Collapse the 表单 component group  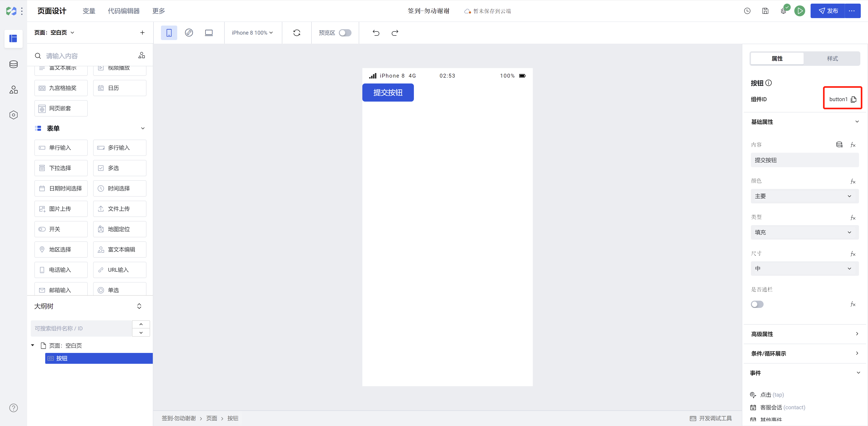(x=143, y=128)
